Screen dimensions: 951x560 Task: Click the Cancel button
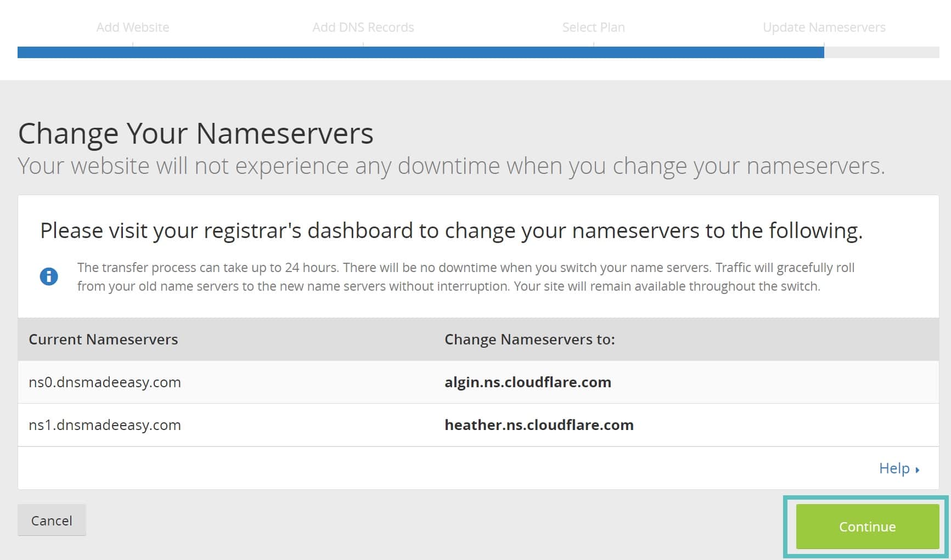52,520
